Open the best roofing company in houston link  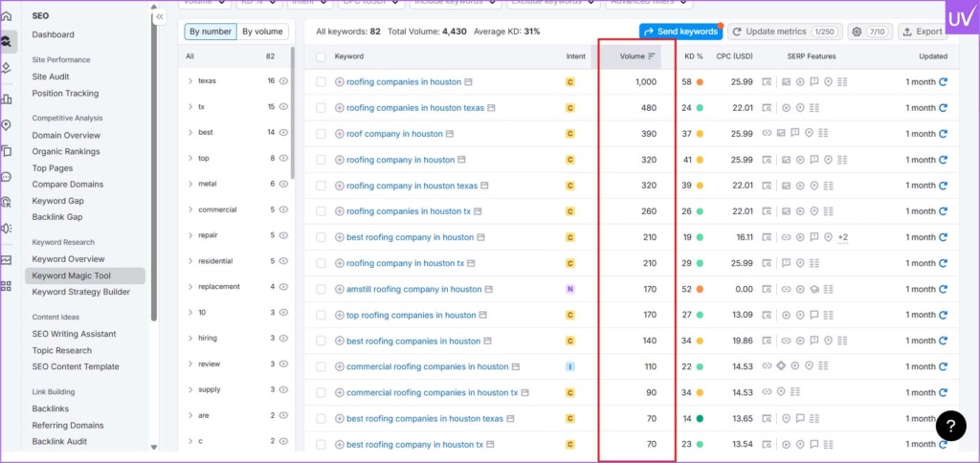(410, 237)
